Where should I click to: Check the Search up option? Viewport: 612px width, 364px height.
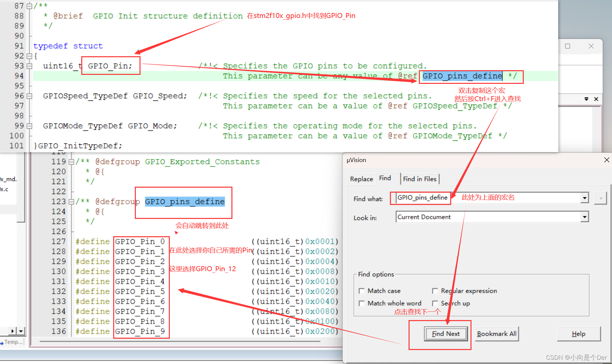(x=435, y=303)
